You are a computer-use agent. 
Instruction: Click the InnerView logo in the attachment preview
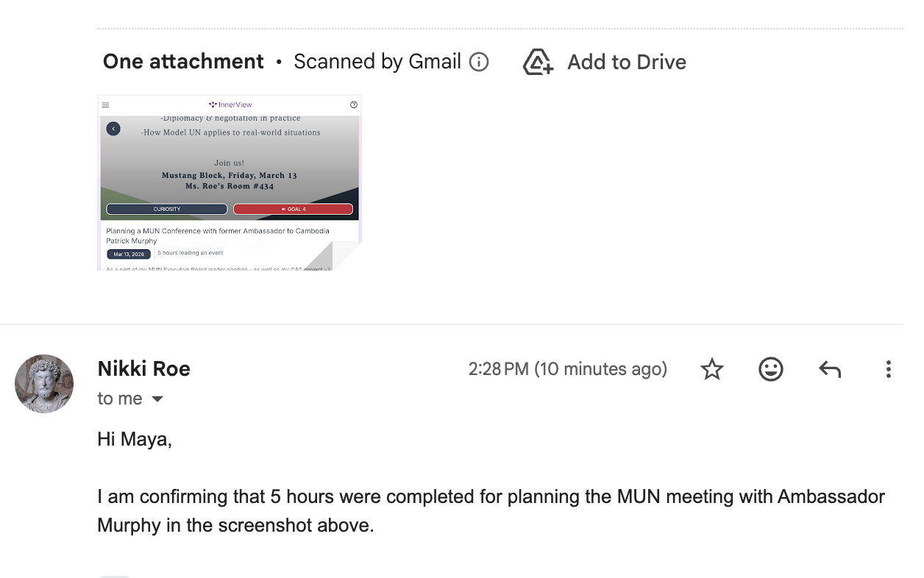(x=230, y=105)
